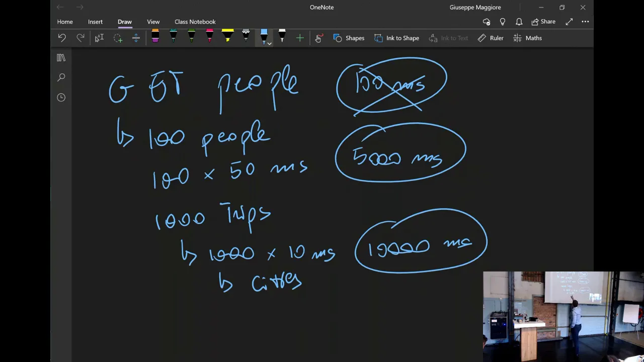Open the light blue pen options dropdown
This screenshot has height=362, width=644.
coord(270,44)
